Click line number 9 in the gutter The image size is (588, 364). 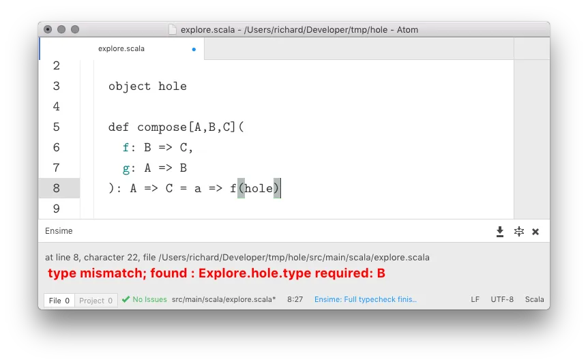56,209
